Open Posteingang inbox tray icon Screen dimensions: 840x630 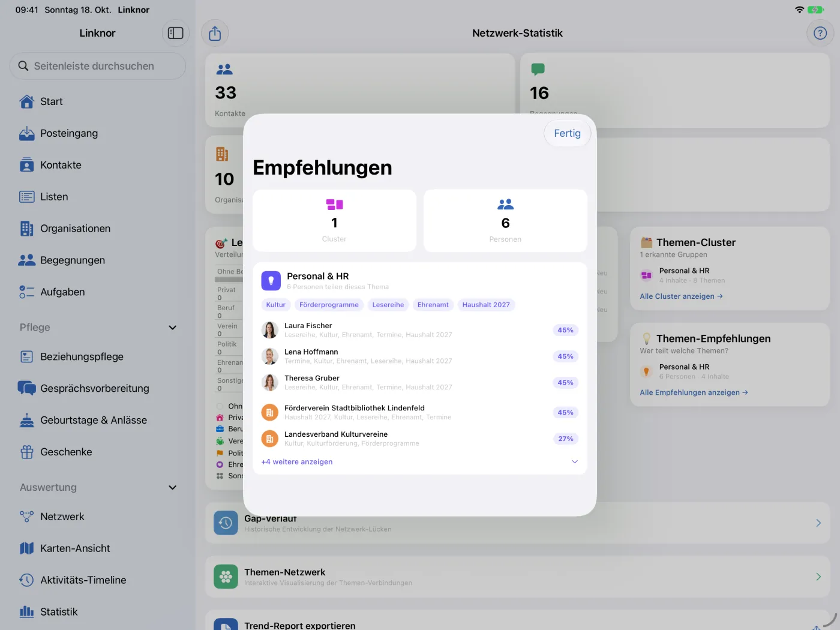click(27, 133)
